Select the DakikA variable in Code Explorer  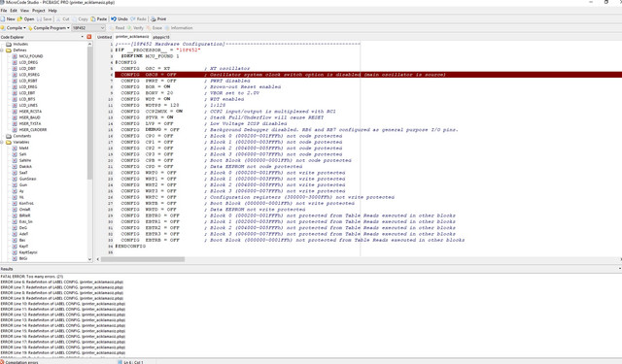click(22, 166)
